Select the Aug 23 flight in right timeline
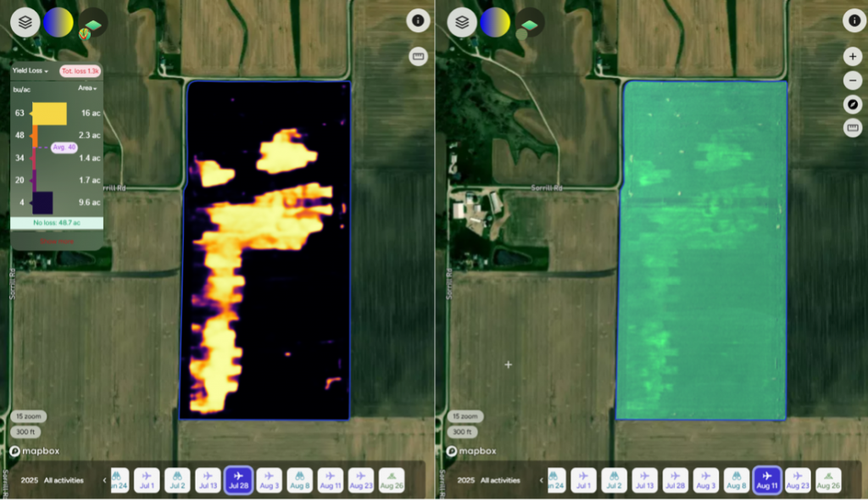 [798, 481]
